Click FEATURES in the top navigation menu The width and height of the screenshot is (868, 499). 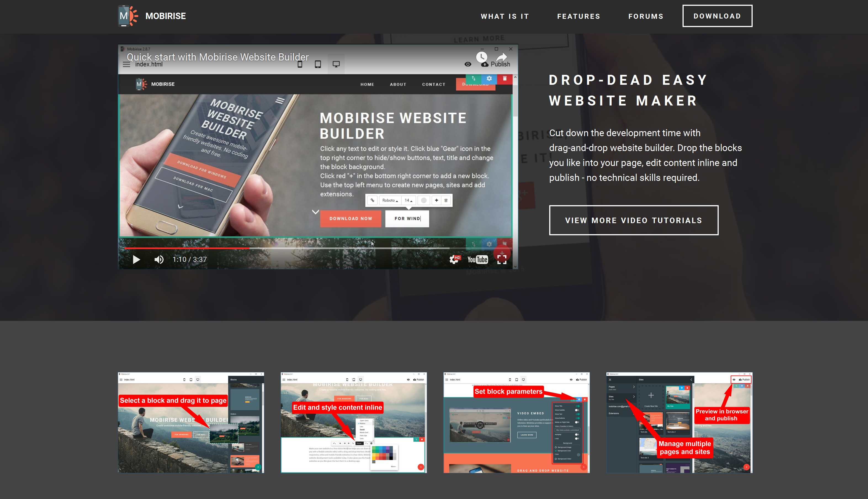click(x=579, y=16)
